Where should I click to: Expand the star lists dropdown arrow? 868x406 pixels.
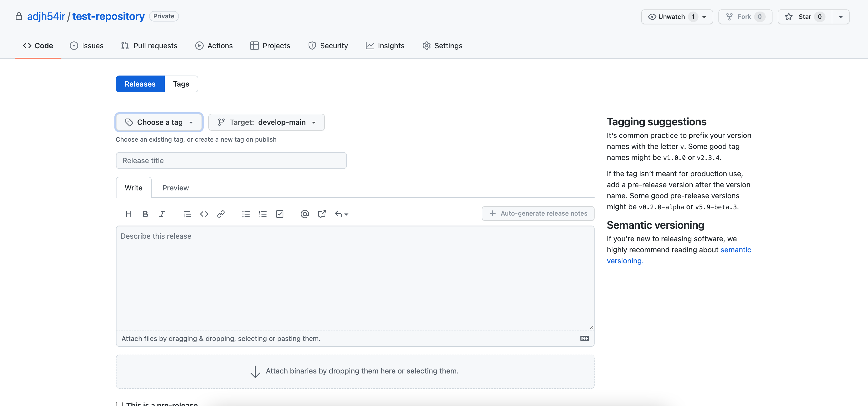840,17
